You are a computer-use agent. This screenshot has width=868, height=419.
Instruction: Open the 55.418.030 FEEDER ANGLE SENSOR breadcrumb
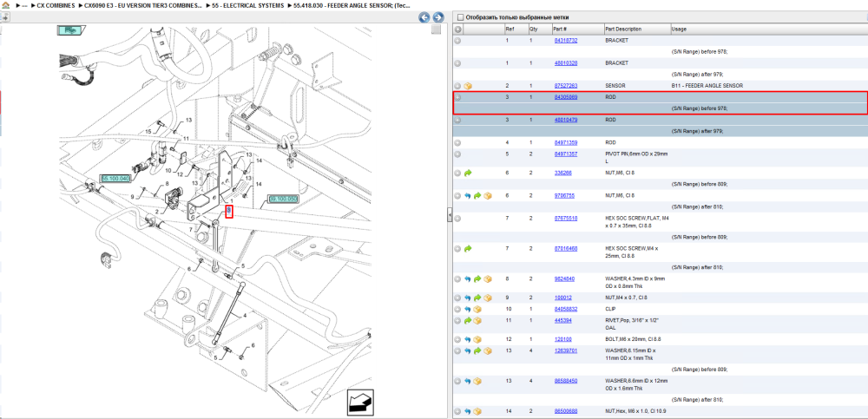coord(352,5)
